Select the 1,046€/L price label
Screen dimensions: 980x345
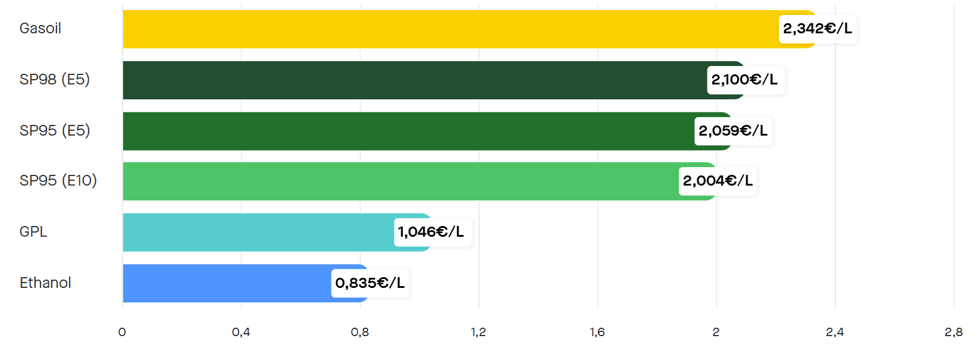[x=431, y=232]
